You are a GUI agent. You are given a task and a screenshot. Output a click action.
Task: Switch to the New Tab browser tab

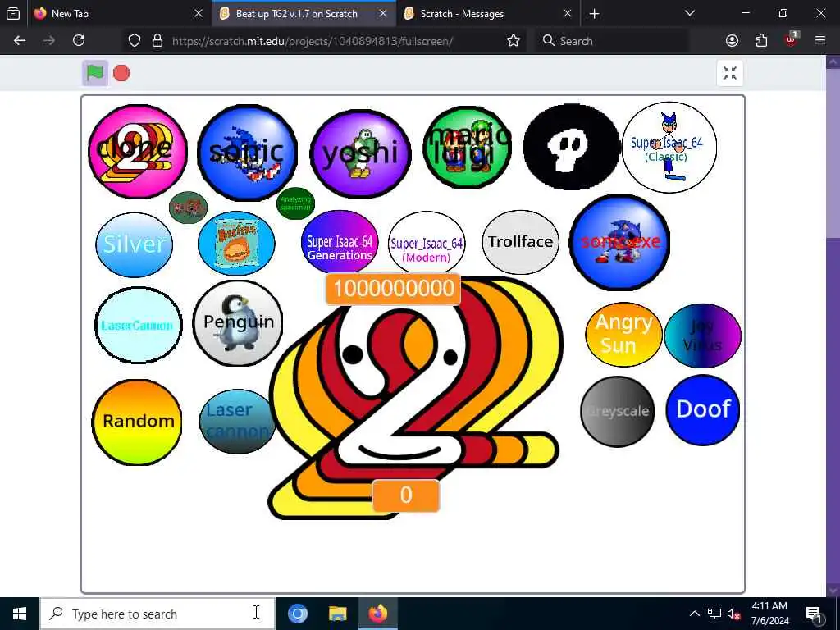[118, 14]
